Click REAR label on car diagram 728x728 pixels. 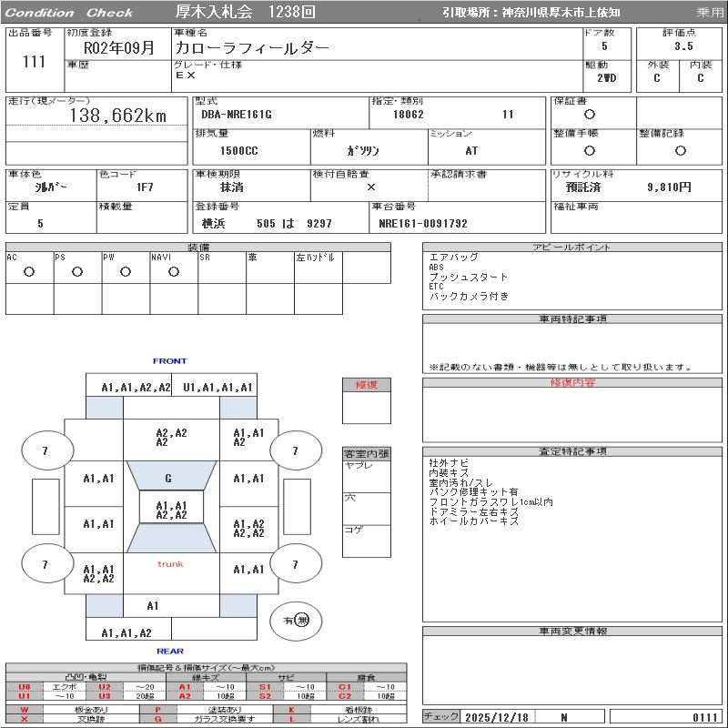170,651
